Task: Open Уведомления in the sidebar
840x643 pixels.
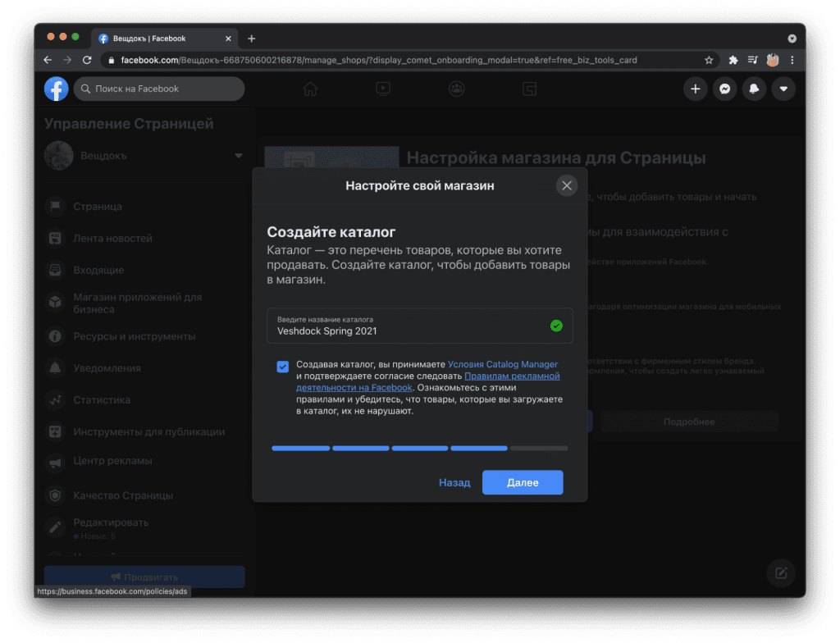Action: pyautogui.click(x=107, y=368)
